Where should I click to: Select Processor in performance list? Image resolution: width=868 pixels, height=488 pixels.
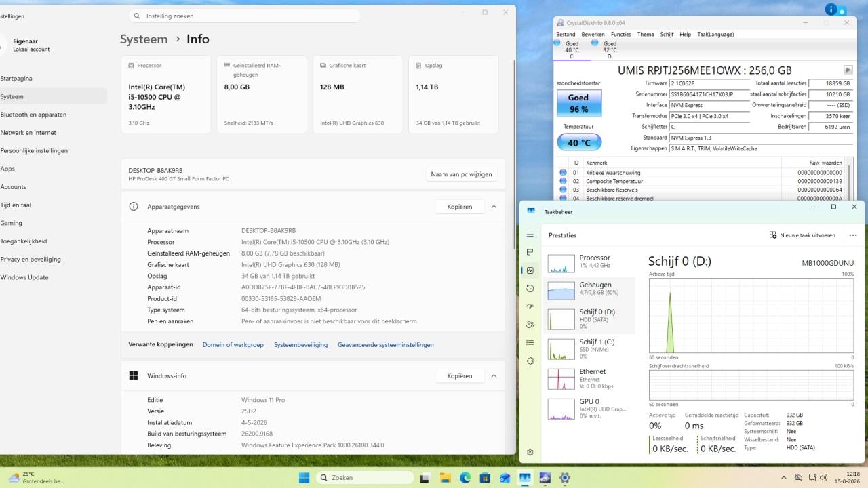click(589, 263)
